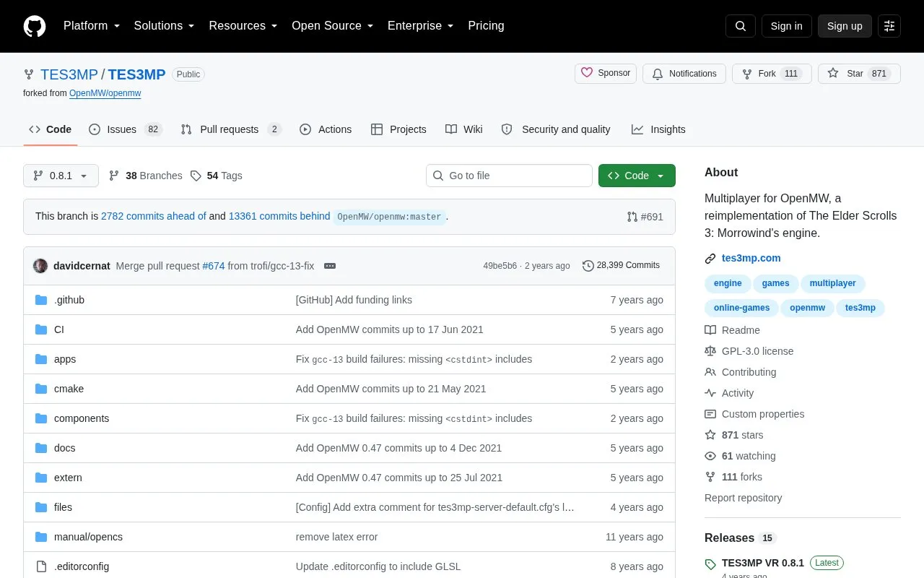
Task: Click the Go to file search field
Action: point(509,176)
